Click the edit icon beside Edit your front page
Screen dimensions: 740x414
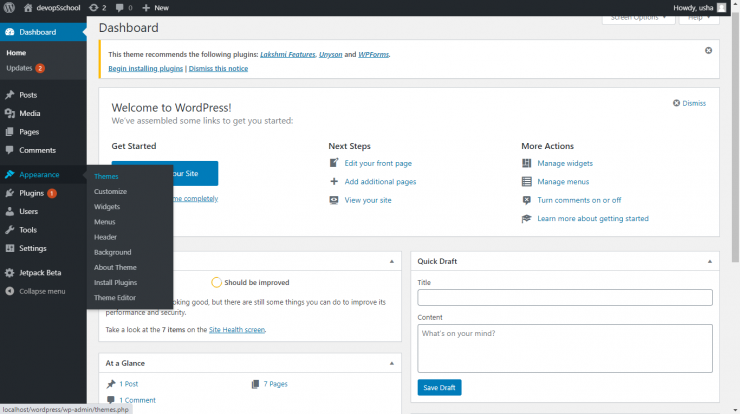(x=334, y=163)
